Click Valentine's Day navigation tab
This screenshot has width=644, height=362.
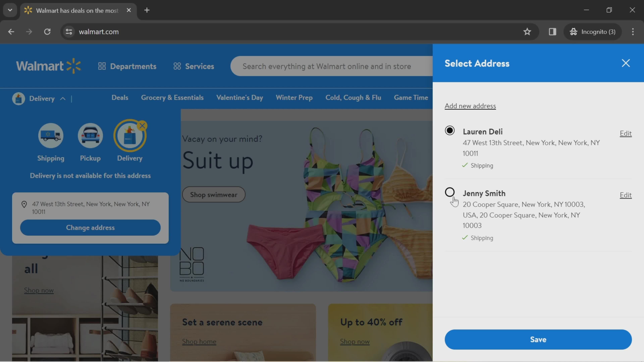point(239,97)
